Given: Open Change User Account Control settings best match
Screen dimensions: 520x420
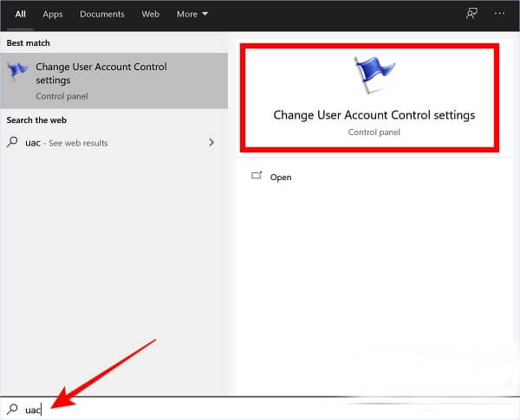Looking at the screenshot, I should coord(114,81).
